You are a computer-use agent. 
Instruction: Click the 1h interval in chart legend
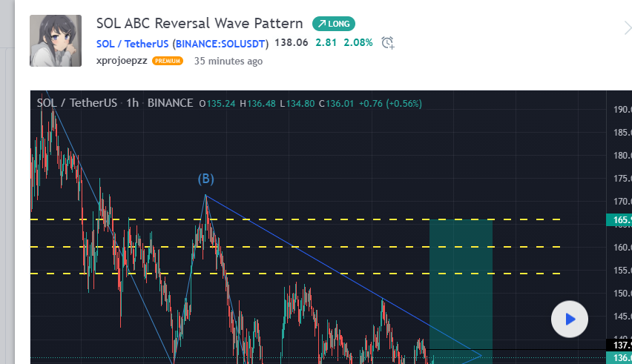coord(133,103)
